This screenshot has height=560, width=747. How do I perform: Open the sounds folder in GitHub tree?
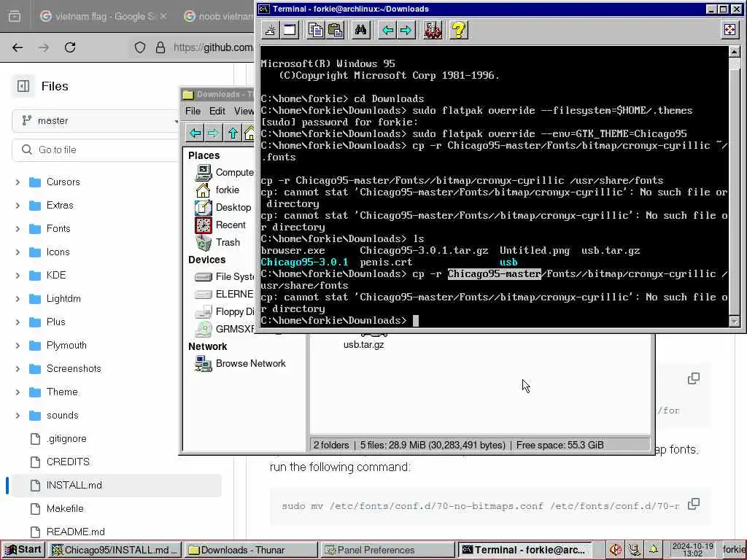[63, 415]
